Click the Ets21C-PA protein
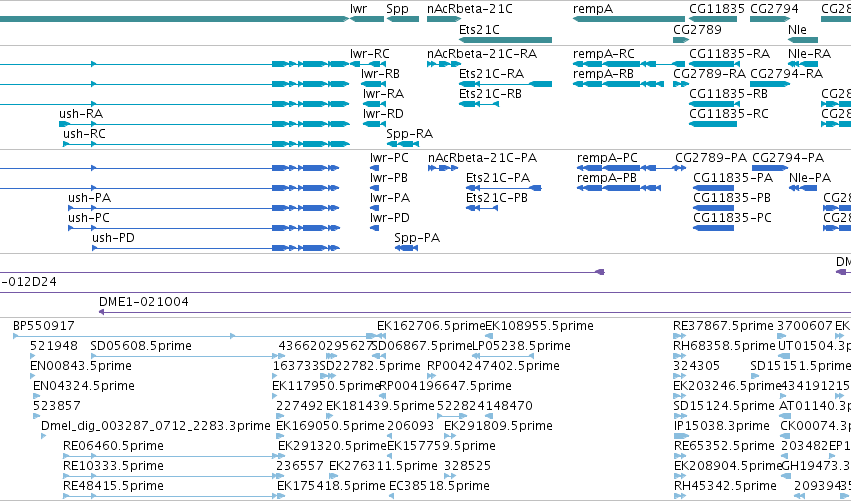This screenshot has width=851, height=501. 504,188
